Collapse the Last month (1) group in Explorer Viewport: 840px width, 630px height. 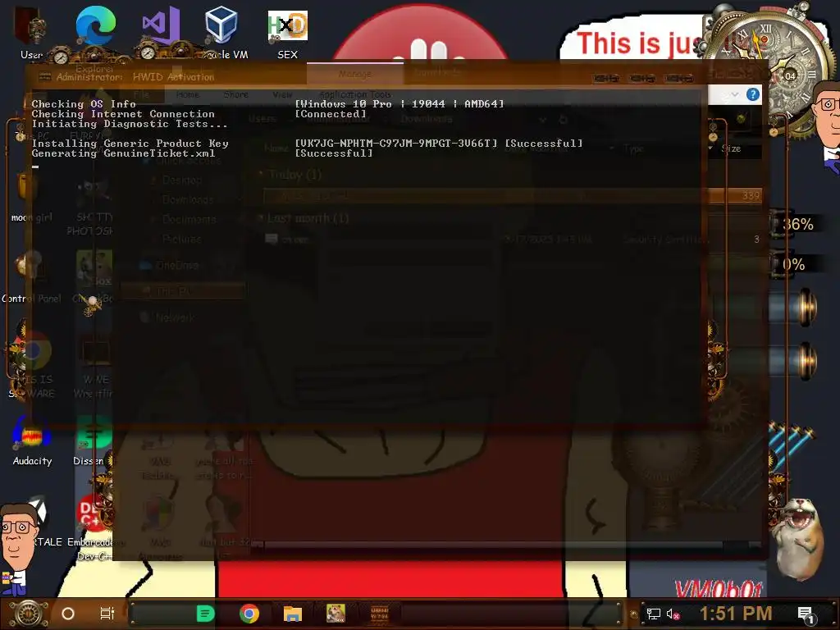(261, 218)
